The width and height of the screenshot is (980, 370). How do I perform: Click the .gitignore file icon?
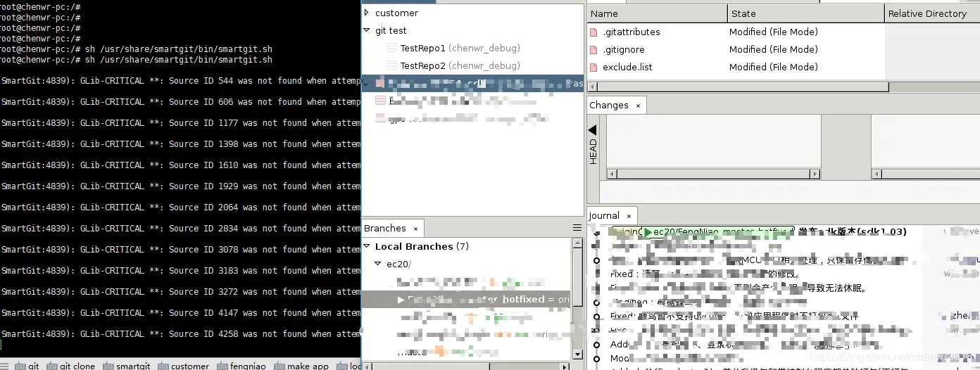click(593, 50)
